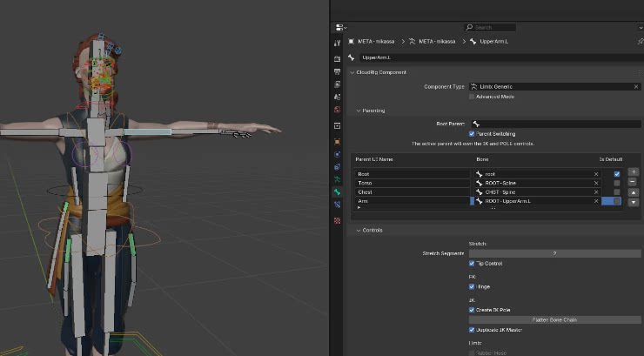
Task: Toggle the Parent Switching checkbox
Action: pyautogui.click(x=472, y=134)
